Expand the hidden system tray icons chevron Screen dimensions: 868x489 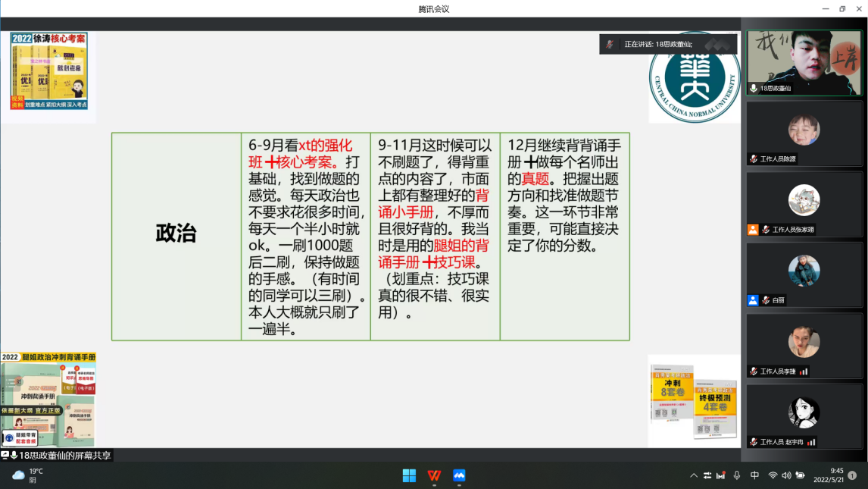(x=694, y=475)
